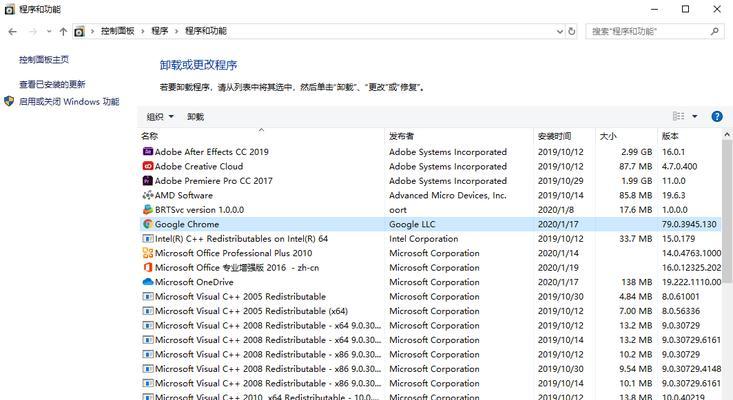
Task: Sort by the 发布者 column header
Action: pyautogui.click(x=459, y=136)
